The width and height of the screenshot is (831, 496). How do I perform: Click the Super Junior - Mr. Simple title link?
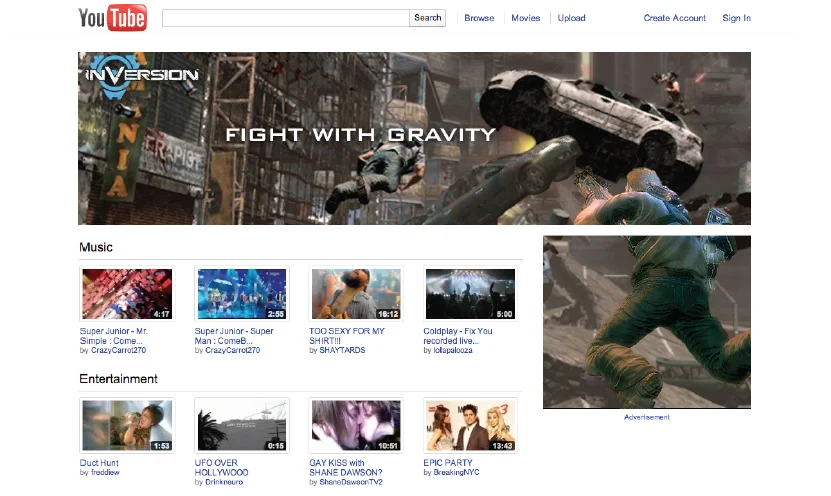pos(113,336)
